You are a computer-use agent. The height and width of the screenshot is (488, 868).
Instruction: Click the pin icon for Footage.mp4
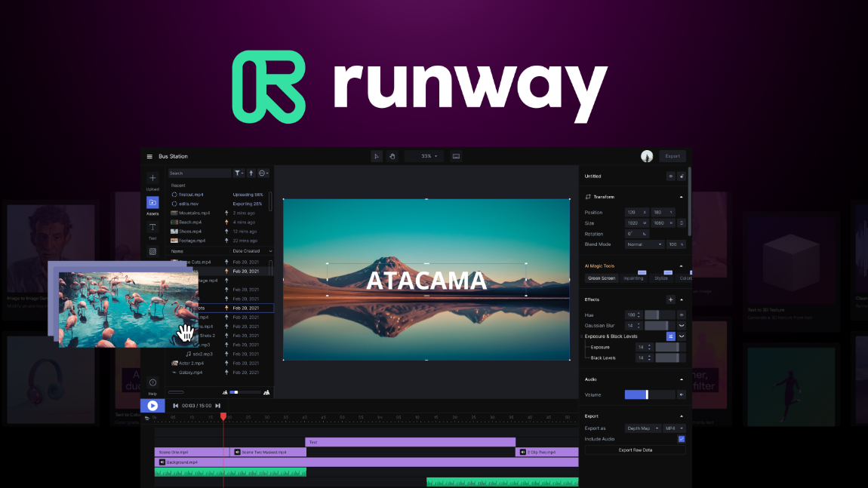pyautogui.click(x=226, y=241)
